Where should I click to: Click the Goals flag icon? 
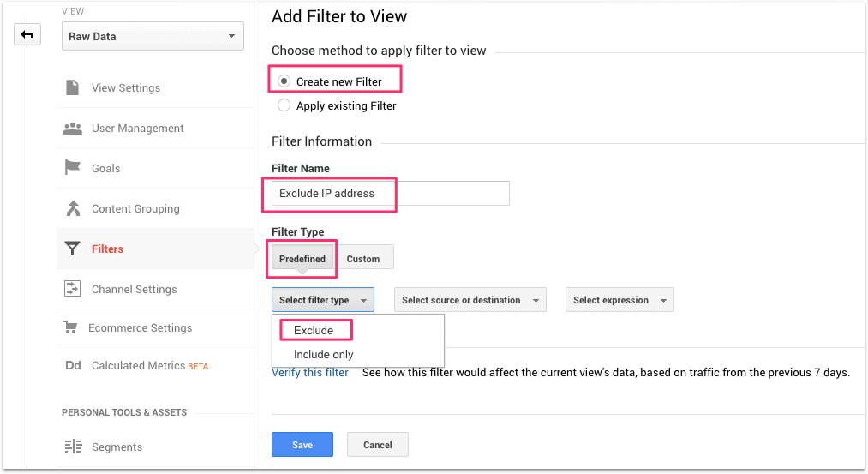[x=73, y=168]
